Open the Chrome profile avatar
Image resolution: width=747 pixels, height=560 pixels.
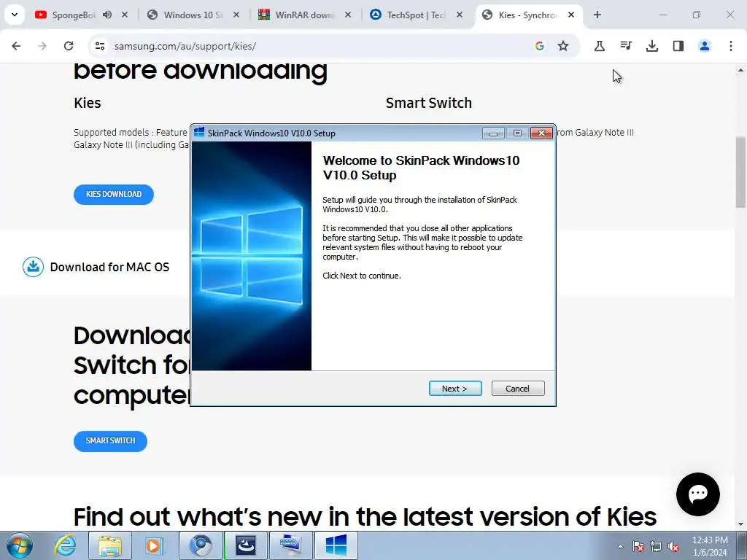[704, 46]
